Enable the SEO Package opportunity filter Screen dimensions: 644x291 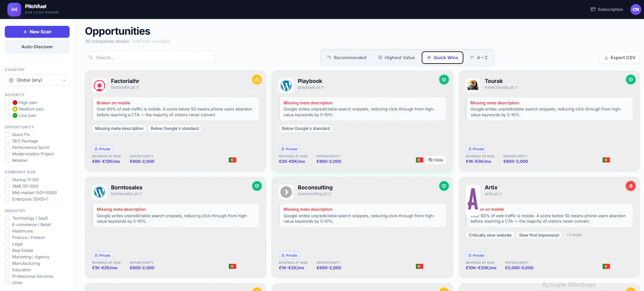(7, 141)
